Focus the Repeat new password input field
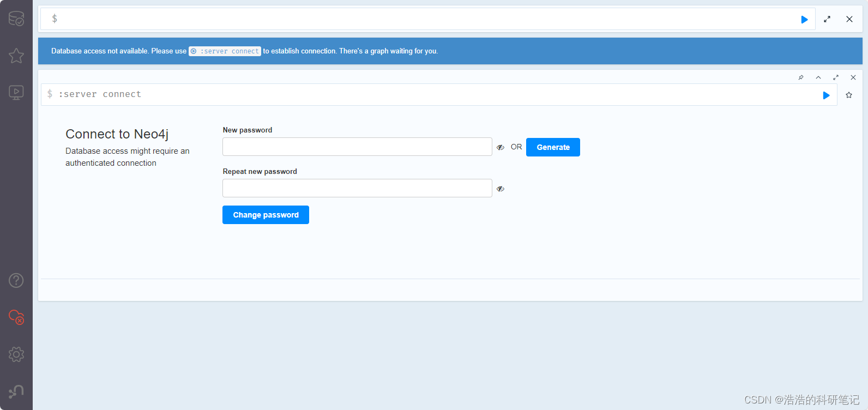This screenshot has width=868, height=410. tap(357, 188)
